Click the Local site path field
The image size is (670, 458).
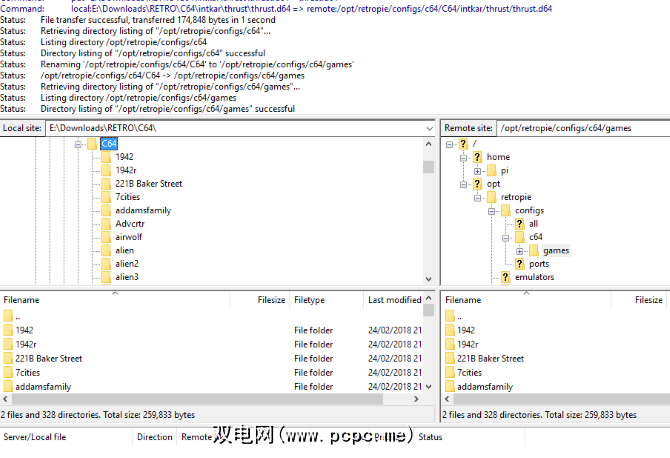point(240,128)
